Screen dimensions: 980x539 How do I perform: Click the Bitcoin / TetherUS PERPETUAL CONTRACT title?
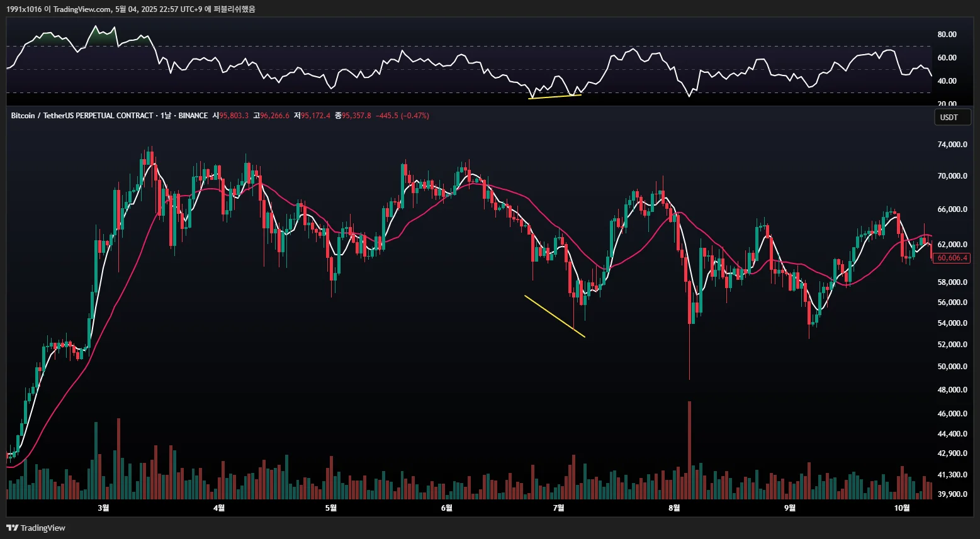(82, 116)
